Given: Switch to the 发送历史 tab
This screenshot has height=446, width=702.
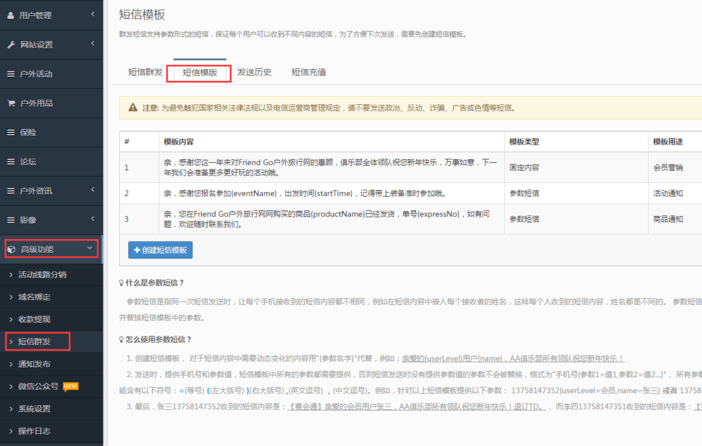Looking at the screenshot, I should 254,73.
